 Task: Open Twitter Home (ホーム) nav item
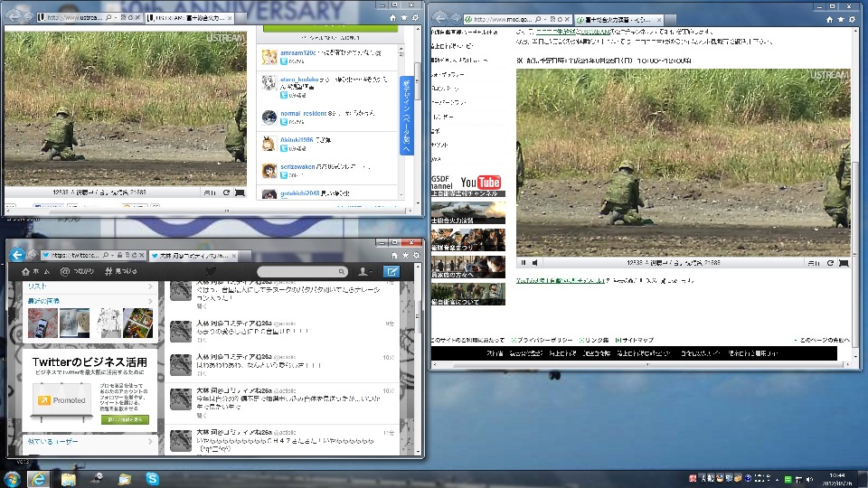click(36, 271)
